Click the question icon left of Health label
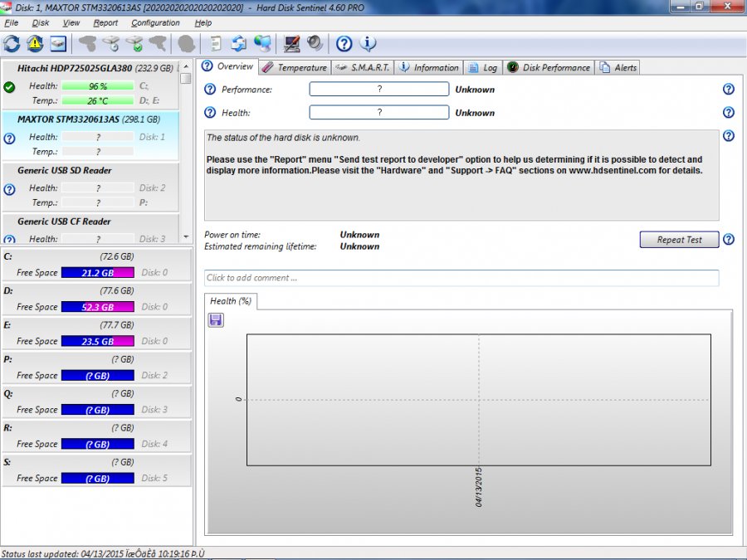747x560 pixels. 210,112
